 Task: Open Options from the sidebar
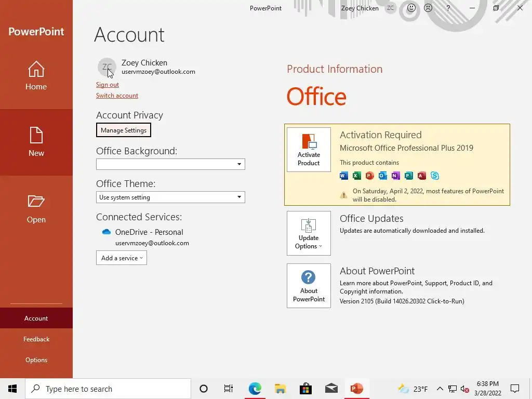36,360
